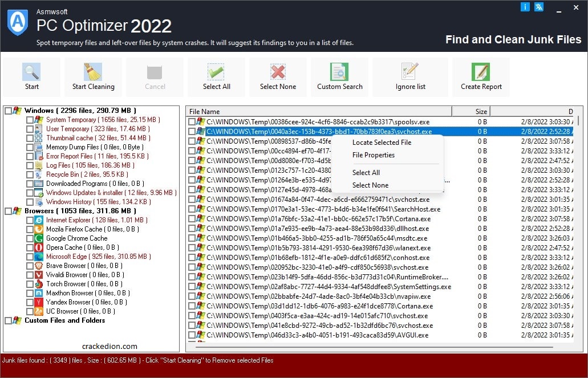Click the Select None red X icon
This screenshot has width=588, height=378.
pyautogui.click(x=278, y=72)
